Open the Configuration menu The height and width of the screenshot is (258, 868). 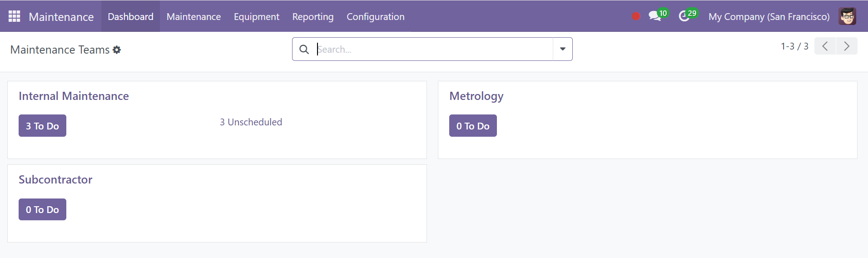tap(376, 17)
